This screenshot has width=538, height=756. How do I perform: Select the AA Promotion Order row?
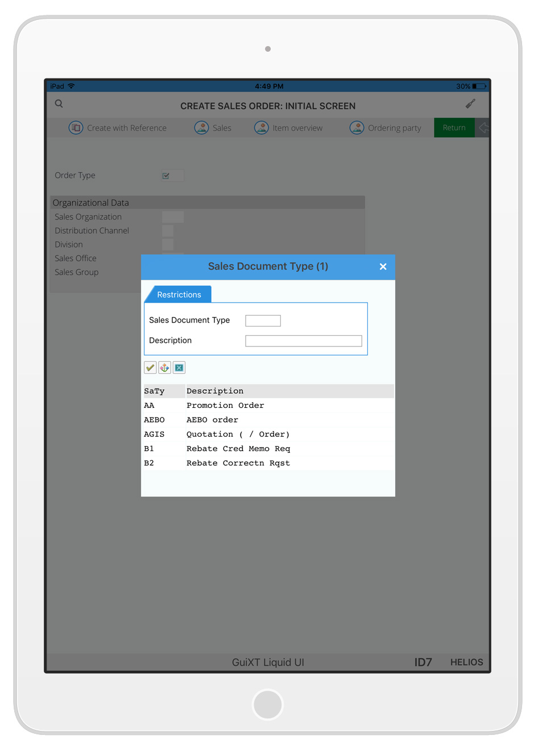tap(225, 406)
